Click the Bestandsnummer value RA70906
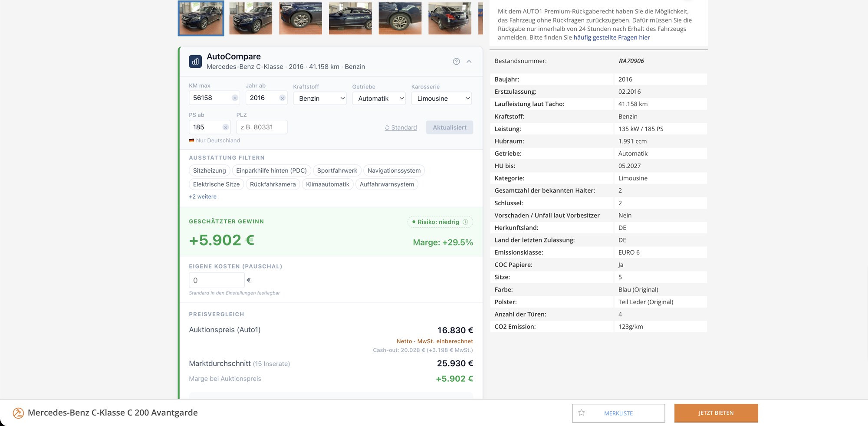The height and width of the screenshot is (426, 868). pyautogui.click(x=631, y=61)
